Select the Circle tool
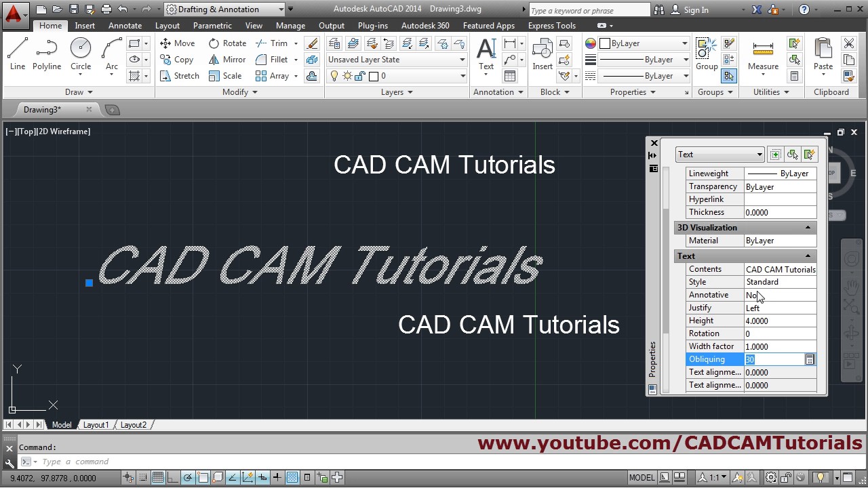Image resolution: width=868 pixels, height=488 pixels. 81,54
